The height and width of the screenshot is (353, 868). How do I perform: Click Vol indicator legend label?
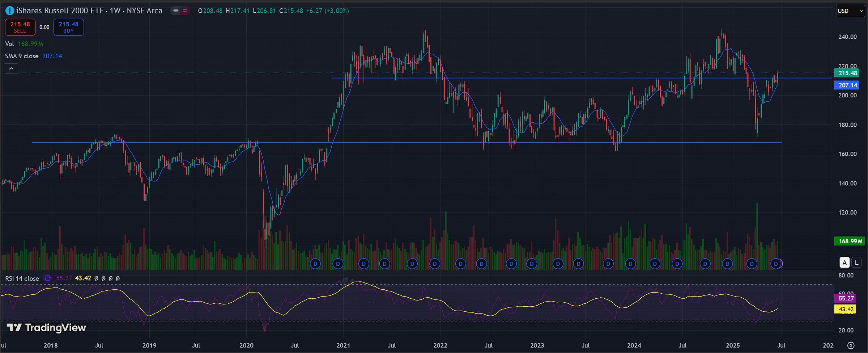9,44
